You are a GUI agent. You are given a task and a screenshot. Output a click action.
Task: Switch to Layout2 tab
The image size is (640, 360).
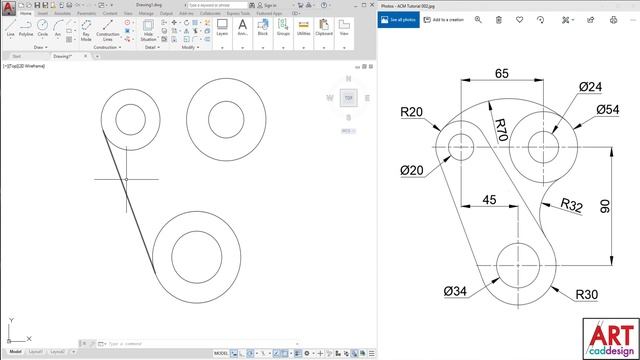[x=57, y=351]
